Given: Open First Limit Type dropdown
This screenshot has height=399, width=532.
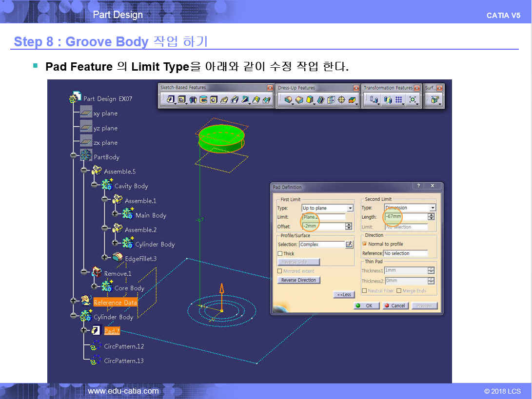Looking at the screenshot, I should 350,208.
